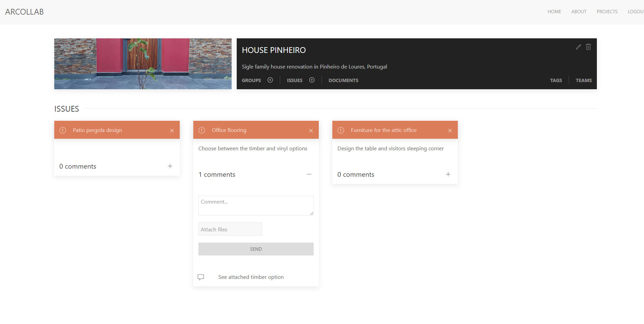Close the Office flooring issue
Screen dimensions: 644x324
(311, 131)
